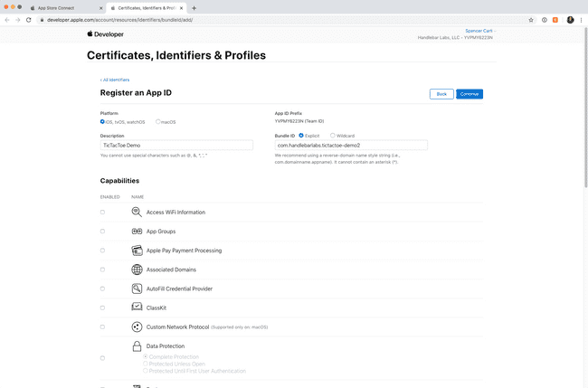This screenshot has height=388, width=588.
Task: Click the Data Protection lock icon
Action: point(137,346)
